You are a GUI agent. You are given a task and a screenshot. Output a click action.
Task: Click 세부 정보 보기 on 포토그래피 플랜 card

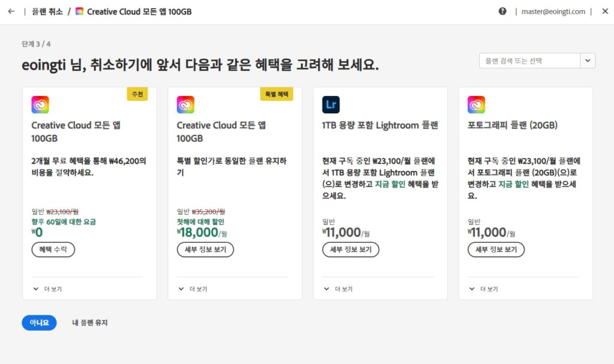tap(496, 249)
